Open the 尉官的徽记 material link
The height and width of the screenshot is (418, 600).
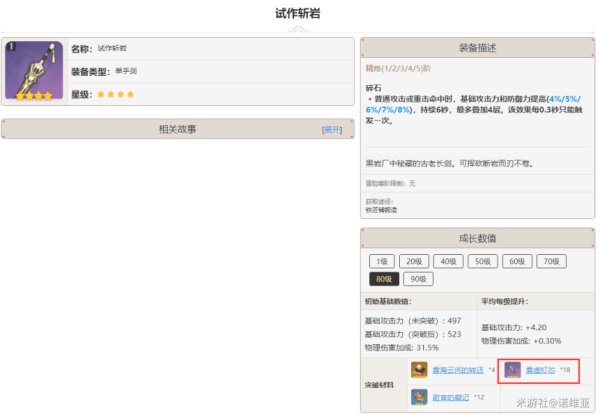point(451,397)
